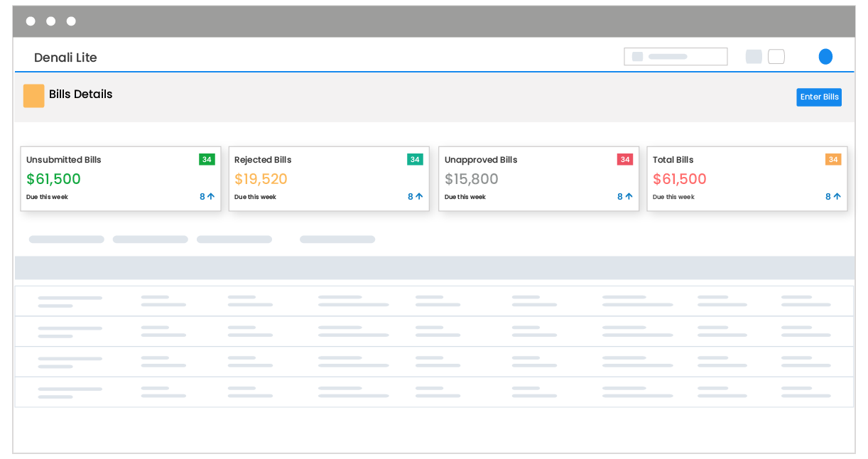868x459 pixels.
Task: Click the Total Bills $61,500 amount
Action: pyautogui.click(x=680, y=179)
